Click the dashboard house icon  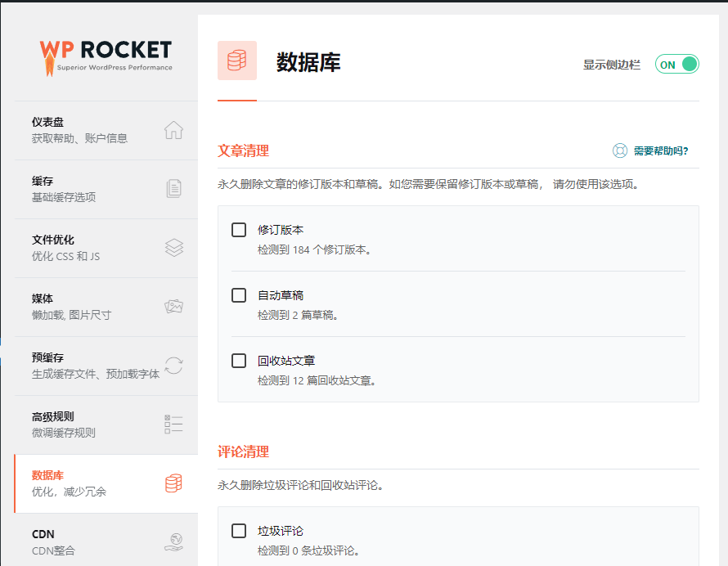tap(173, 130)
